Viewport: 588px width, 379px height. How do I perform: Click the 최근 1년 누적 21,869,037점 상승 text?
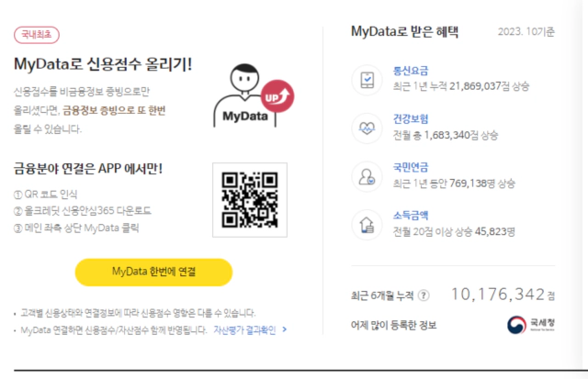(x=461, y=86)
